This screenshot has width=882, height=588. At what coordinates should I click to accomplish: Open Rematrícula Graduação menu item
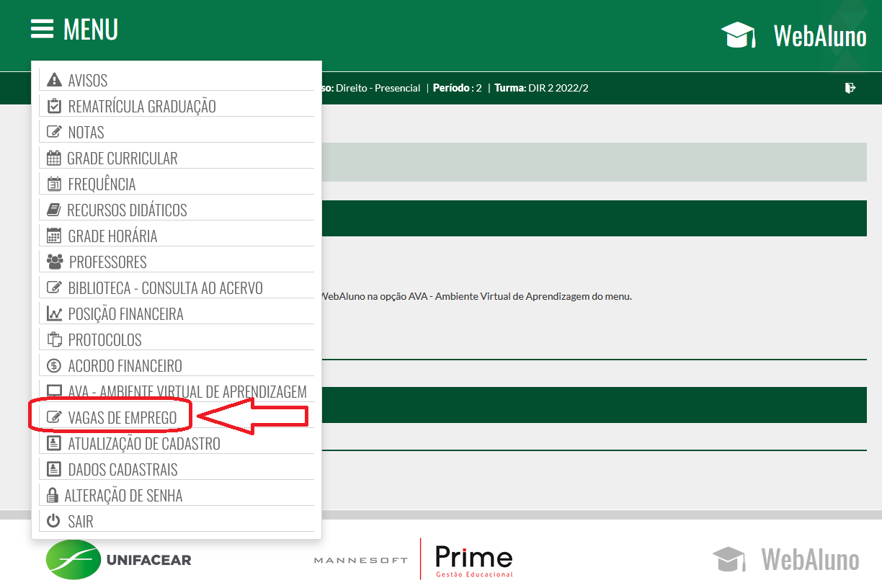click(141, 107)
